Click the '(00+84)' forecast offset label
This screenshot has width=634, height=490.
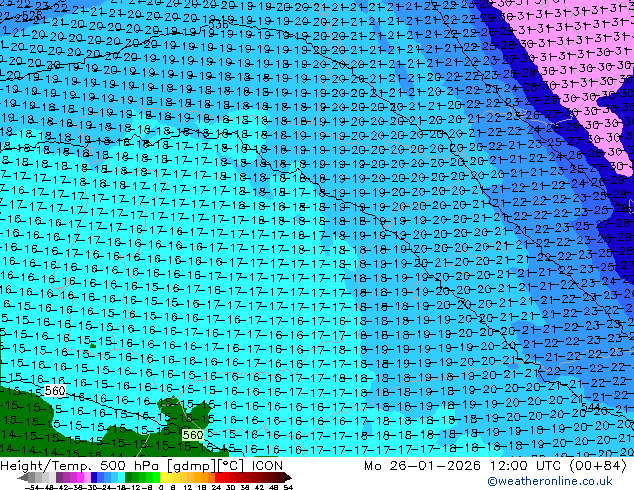tap(598, 466)
